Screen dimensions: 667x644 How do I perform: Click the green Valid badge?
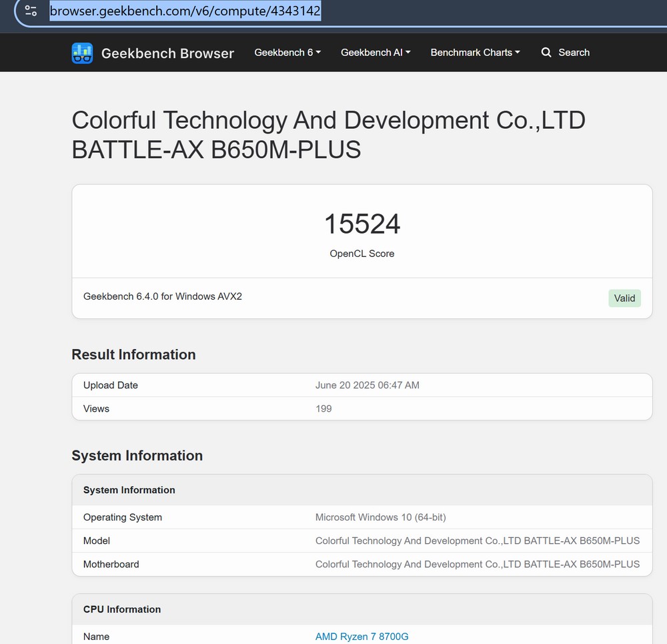pyautogui.click(x=624, y=298)
